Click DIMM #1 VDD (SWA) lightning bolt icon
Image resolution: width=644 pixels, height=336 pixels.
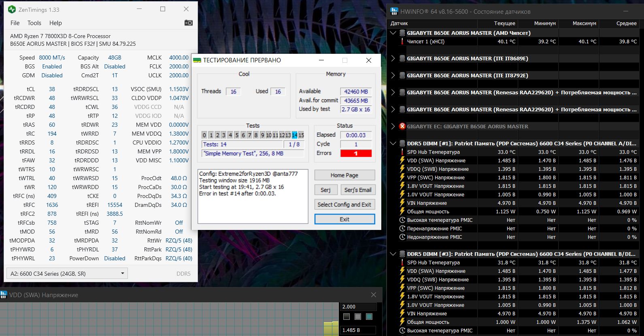(x=402, y=160)
